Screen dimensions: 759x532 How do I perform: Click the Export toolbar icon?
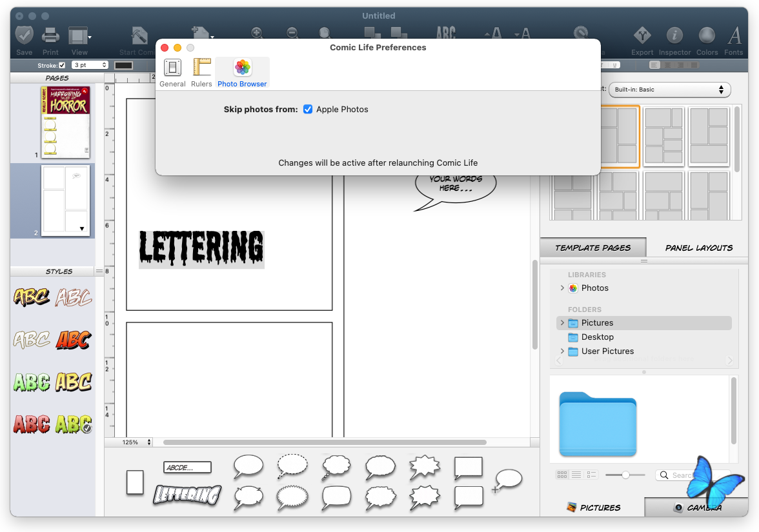pyautogui.click(x=642, y=36)
